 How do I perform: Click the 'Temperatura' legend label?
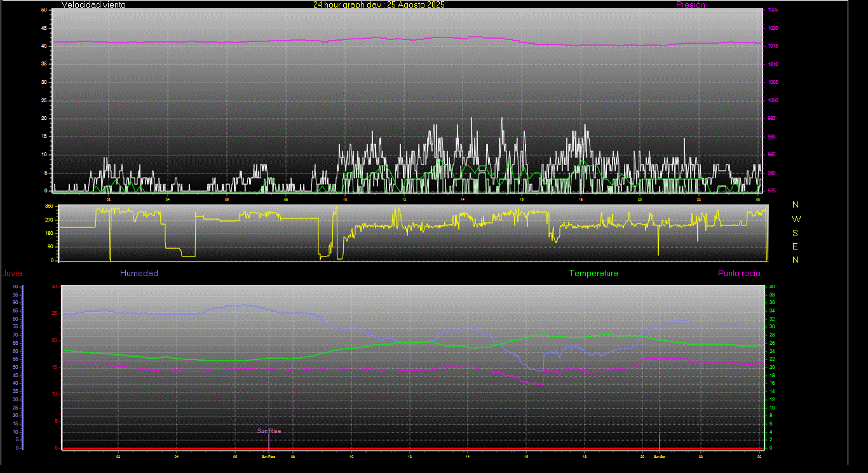coord(593,274)
